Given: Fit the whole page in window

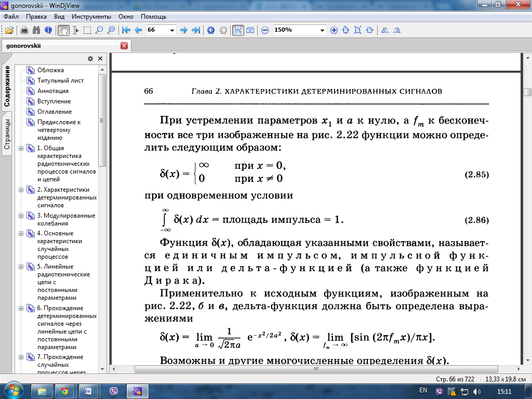Looking at the screenshot, I should pyautogui.click(x=357, y=30).
